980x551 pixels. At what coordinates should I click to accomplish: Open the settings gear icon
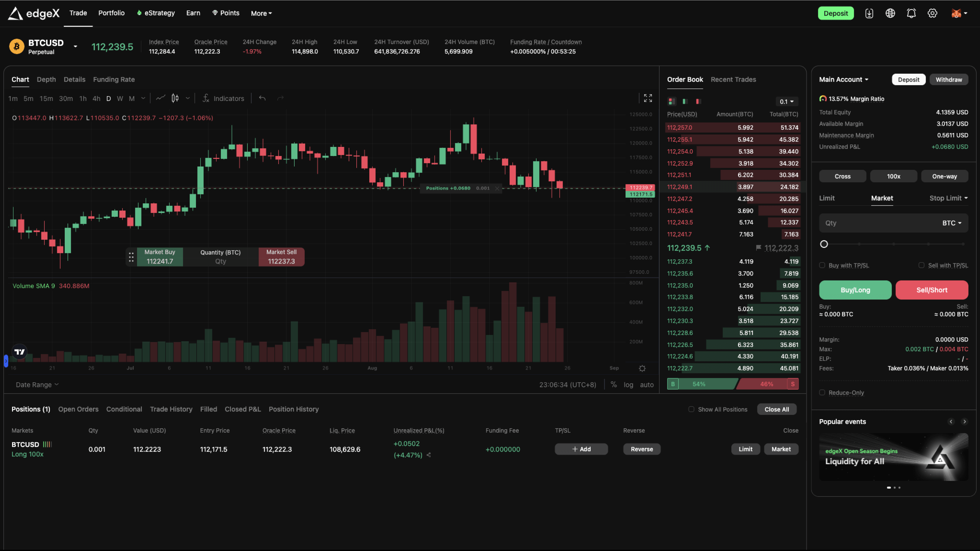(x=932, y=13)
